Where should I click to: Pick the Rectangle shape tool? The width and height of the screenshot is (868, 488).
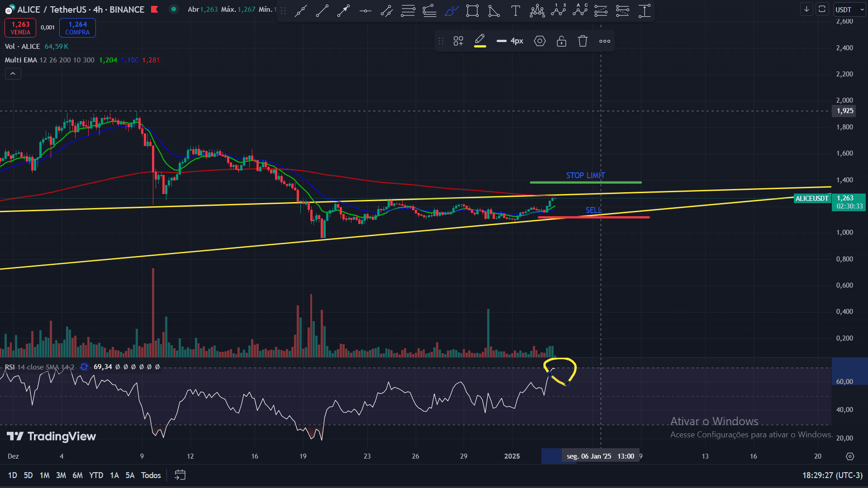(x=472, y=10)
